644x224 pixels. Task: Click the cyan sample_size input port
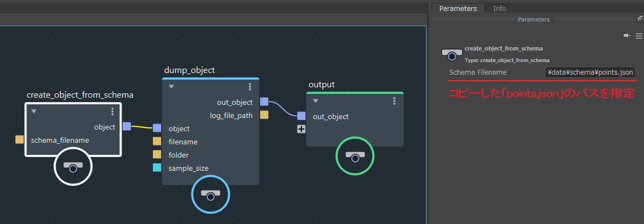click(x=157, y=168)
